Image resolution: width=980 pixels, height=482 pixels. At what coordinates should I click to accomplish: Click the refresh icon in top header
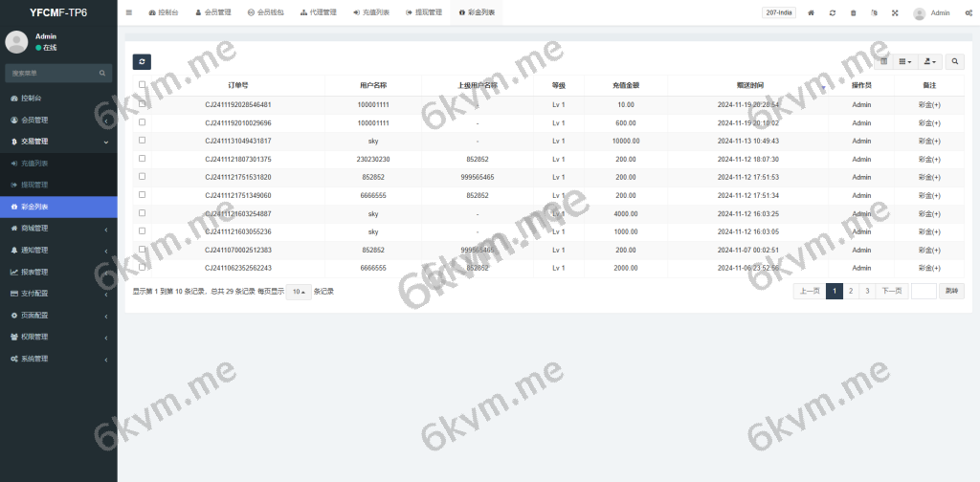pyautogui.click(x=833, y=12)
